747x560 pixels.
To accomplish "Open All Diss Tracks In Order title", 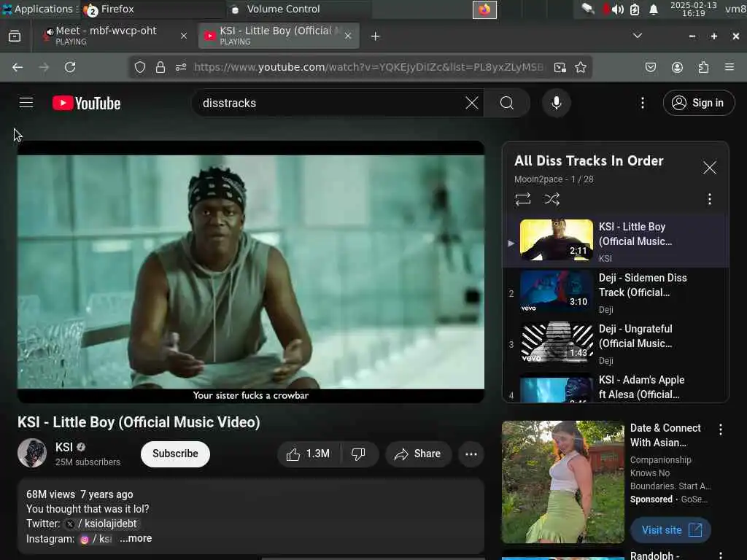I will click(589, 161).
